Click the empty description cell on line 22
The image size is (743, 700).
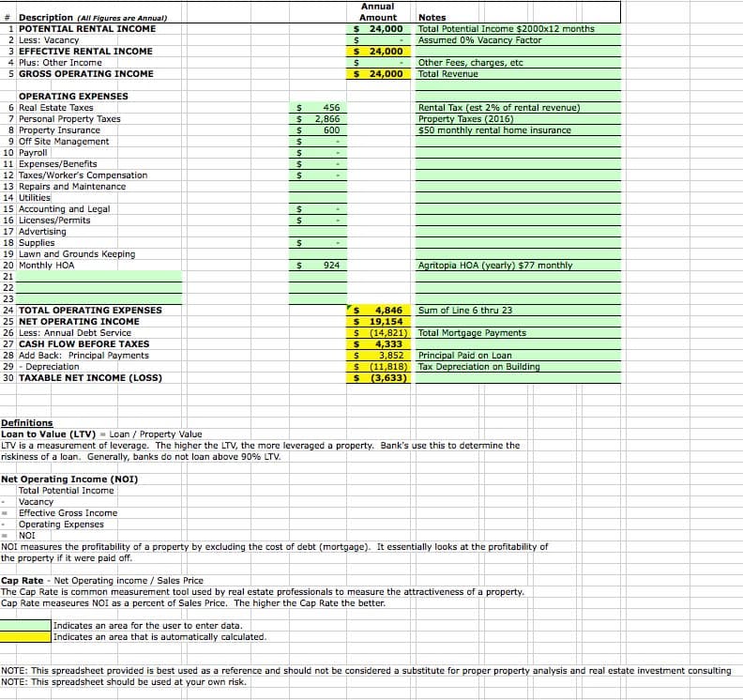click(99, 288)
